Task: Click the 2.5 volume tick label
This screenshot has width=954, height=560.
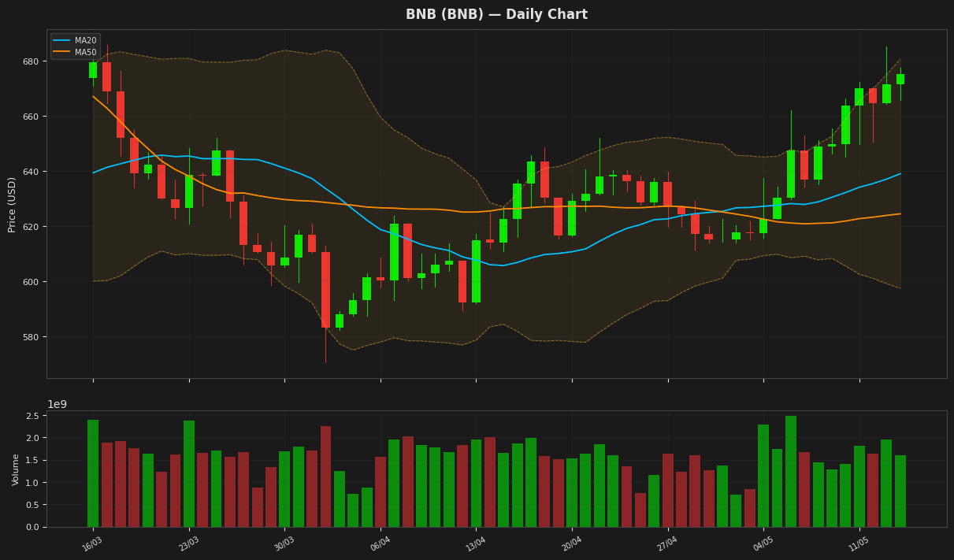Action: 34,416
